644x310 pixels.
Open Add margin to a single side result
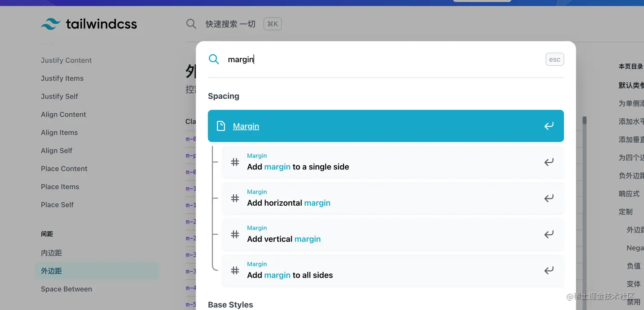(x=393, y=162)
